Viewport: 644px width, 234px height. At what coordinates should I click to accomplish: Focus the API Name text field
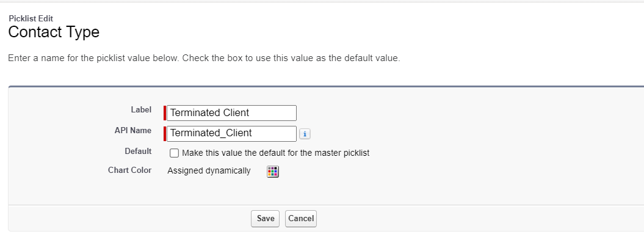231,134
